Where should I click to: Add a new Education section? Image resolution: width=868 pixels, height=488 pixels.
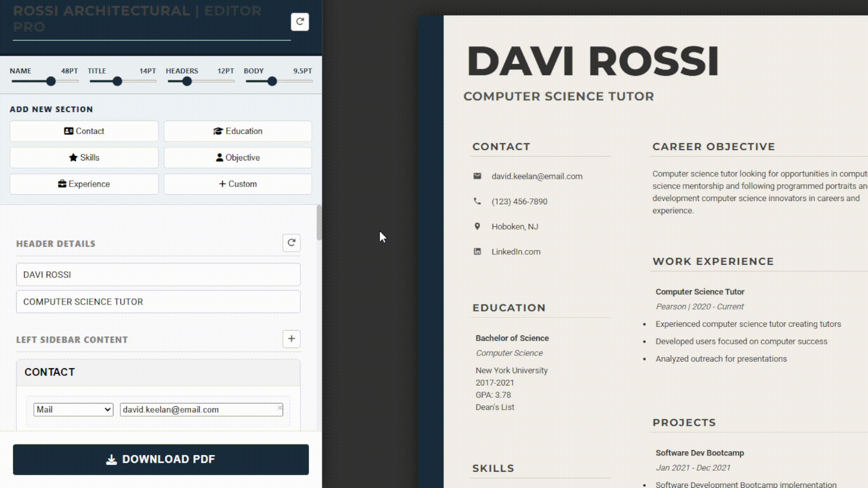coord(238,131)
